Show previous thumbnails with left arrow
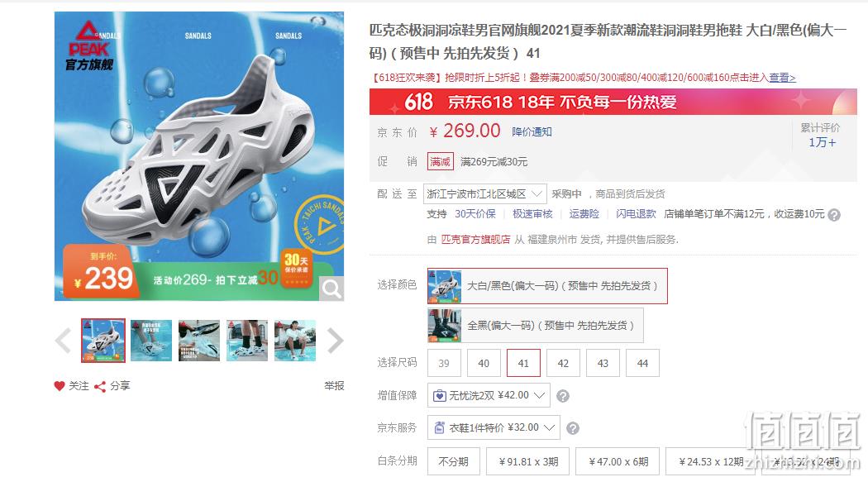The height and width of the screenshot is (477, 868). pos(63,341)
